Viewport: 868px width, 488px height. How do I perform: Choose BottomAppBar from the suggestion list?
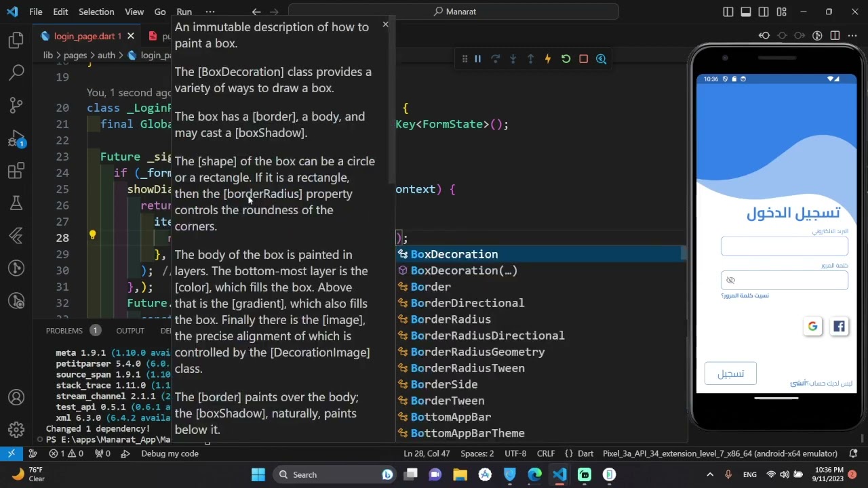pos(541,417)
